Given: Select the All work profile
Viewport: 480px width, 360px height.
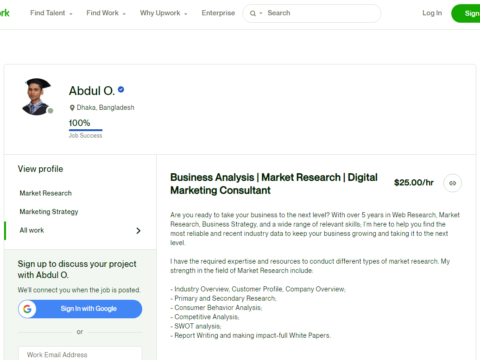Looking at the screenshot, I should coord(32,230).
